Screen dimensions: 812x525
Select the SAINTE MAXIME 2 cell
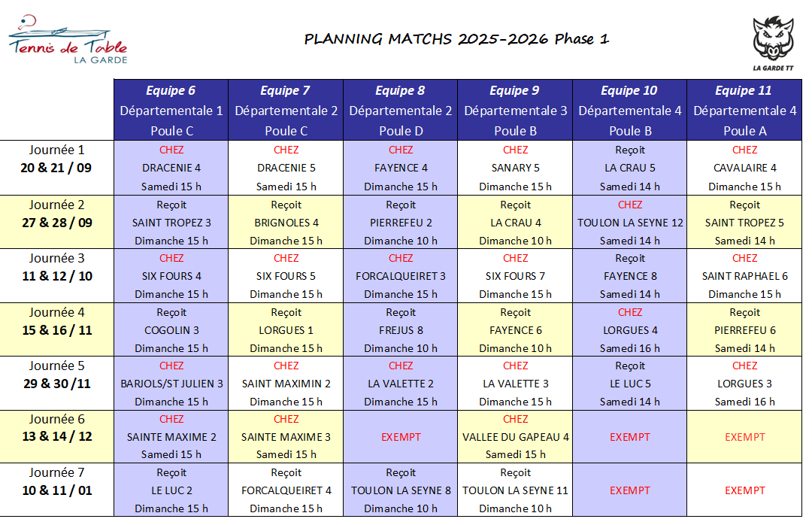coord(171,437)
